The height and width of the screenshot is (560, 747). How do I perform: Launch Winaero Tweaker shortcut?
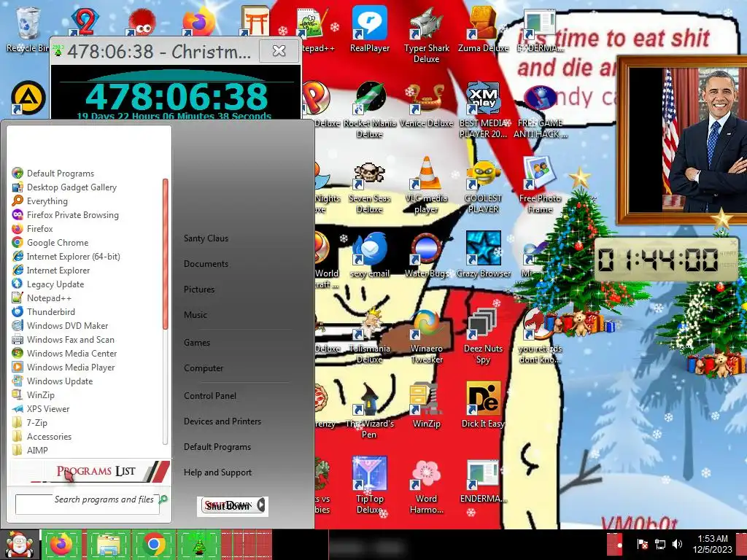click(x=426, y=335)
